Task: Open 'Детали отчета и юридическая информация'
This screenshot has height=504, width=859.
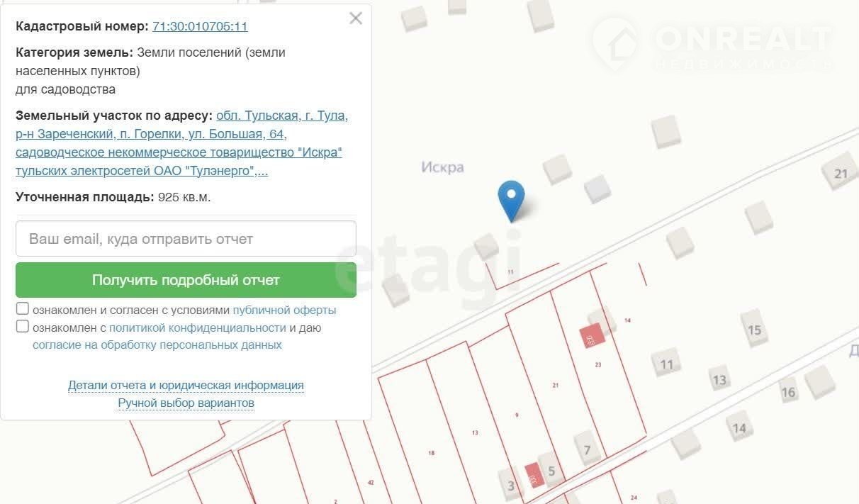Action: [186, 385]
